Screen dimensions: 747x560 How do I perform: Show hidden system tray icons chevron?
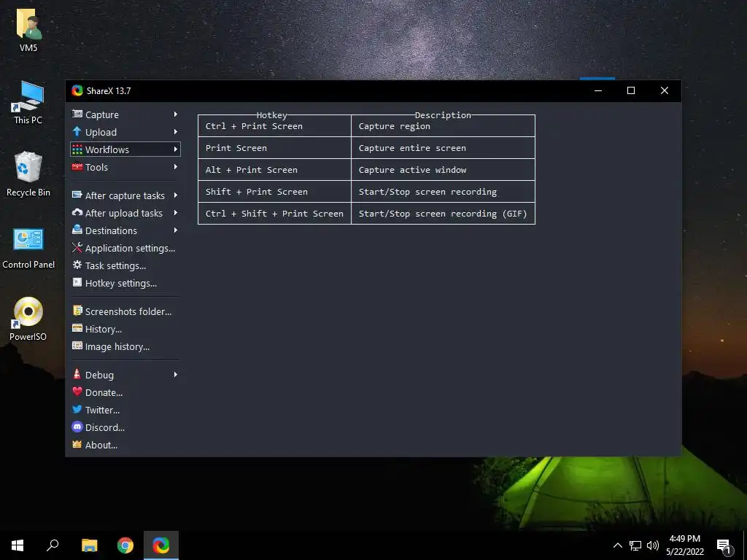click(617, 545)
